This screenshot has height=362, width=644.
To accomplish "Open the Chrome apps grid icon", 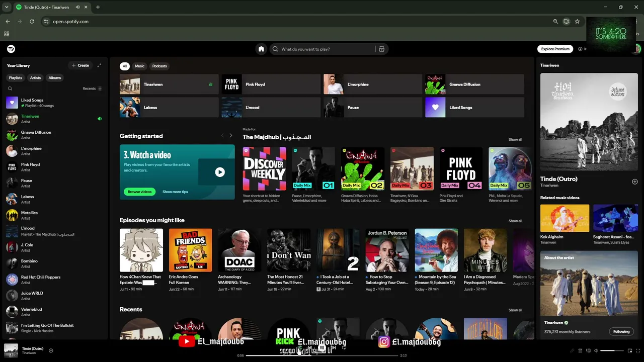I will click(x=7, y=34).
